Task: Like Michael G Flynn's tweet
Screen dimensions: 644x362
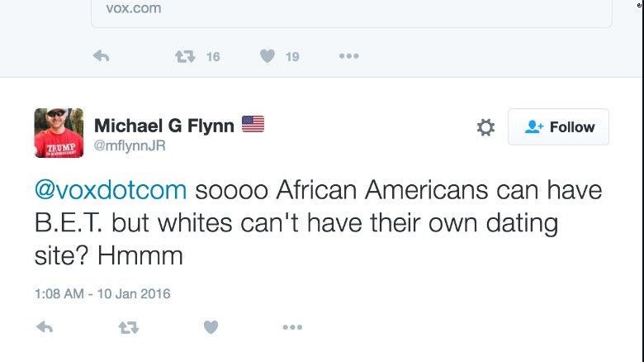Action: (x=211, y=327)
